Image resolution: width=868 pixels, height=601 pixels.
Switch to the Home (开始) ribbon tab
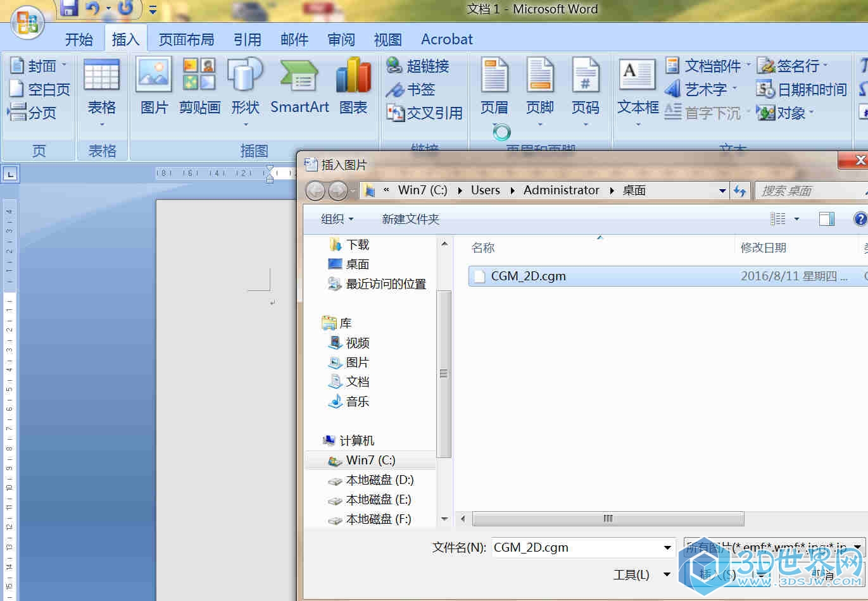(79, 39)
